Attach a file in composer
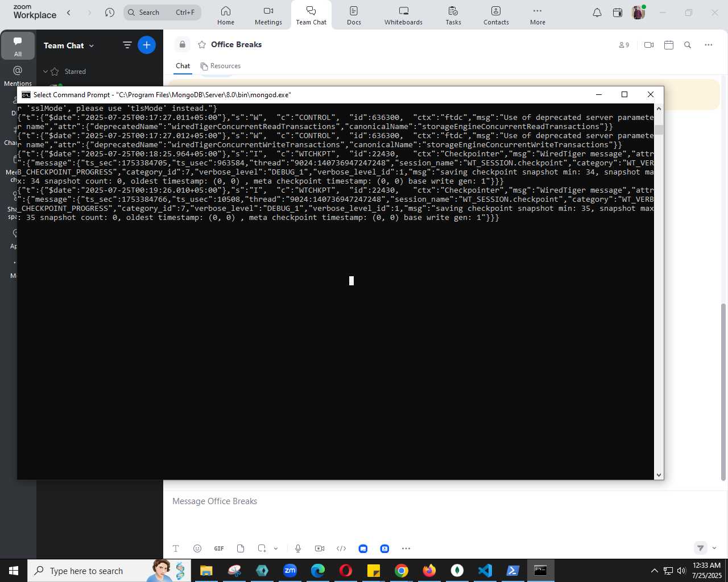Image resolution: width=728 pixels, height=582 pixels. coord(241,548)
